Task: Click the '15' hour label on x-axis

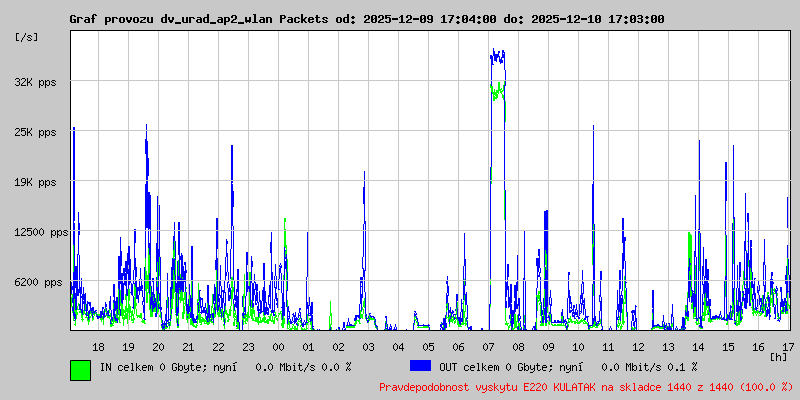Action: click(729, 347)
